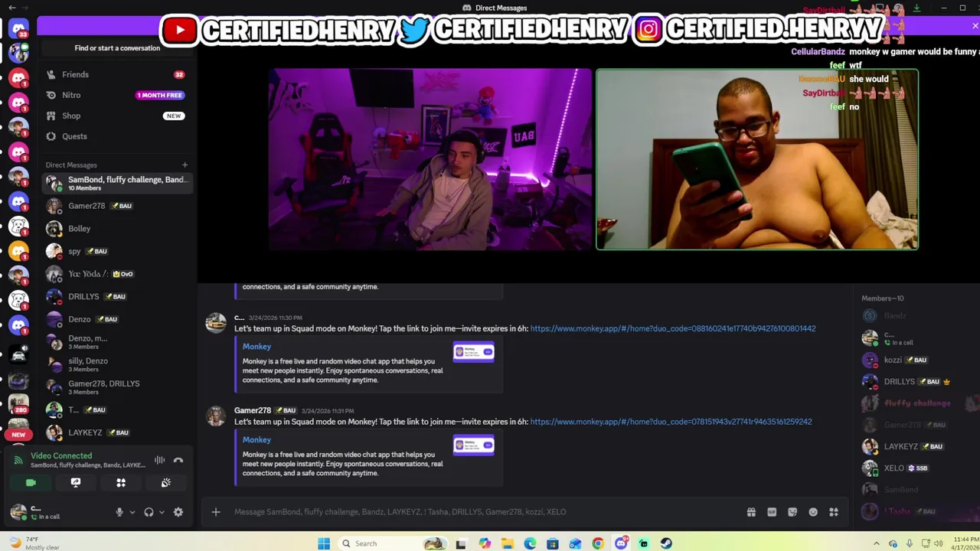Open Google Chrome from the taskbar
The image size is (980, 551).
[x=598, y=543]
